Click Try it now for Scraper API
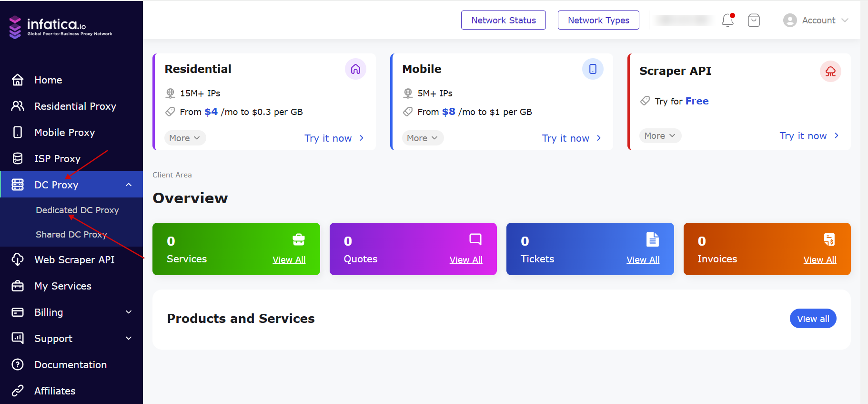Image resolution: width=868 pixels, height=404 pixels. point(809,135)
